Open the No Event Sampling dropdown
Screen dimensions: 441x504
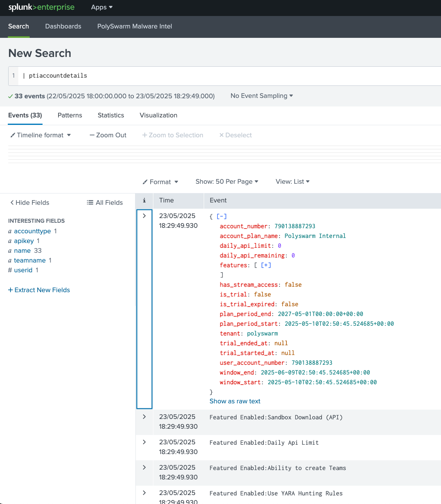pos(261,96)
